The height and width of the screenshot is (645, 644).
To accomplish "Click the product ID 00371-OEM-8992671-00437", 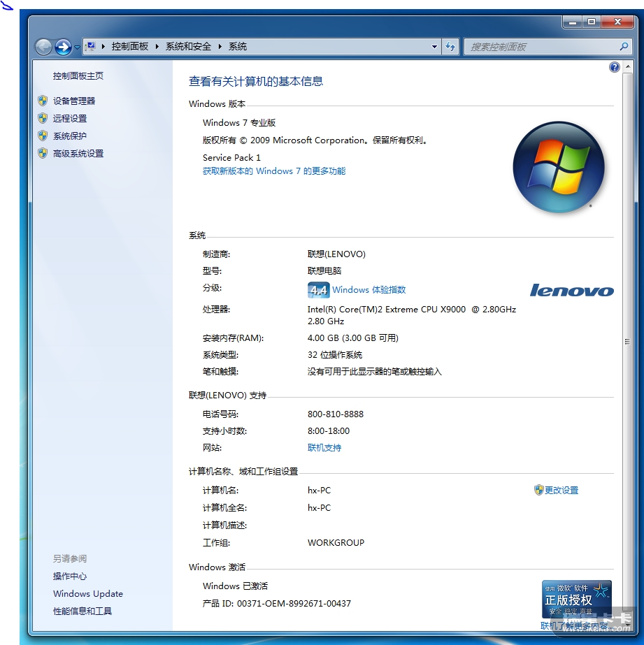I will (294, 604).
